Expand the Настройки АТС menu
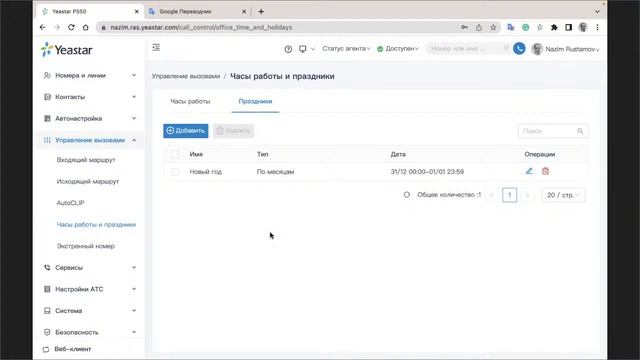The image size is (640, 360). tap(90, 289)
